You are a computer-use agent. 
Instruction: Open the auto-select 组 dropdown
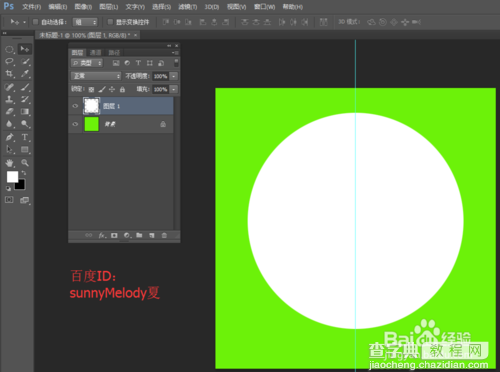(x=85, y=22)
